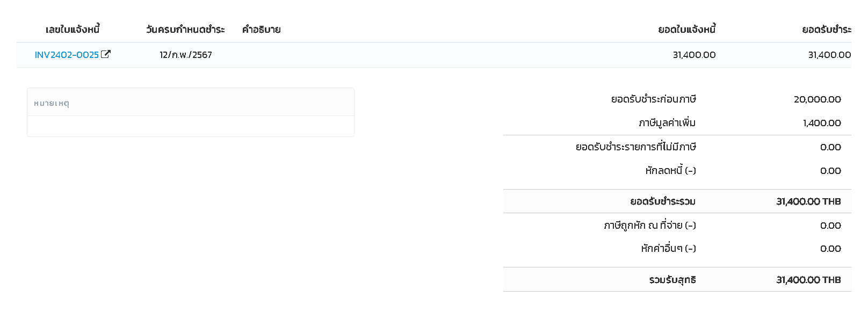Focus the empty notes text area
Image resolution: width=868 pixels, height=319 pixels.
tap(191, 126)
